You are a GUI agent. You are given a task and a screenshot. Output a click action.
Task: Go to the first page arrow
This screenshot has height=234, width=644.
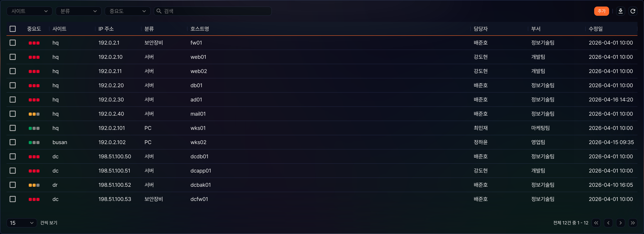(596, 223)
